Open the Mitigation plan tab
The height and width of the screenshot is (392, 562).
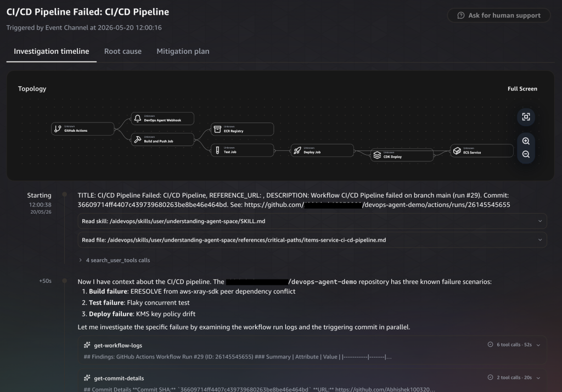click(x=183, y=51)
